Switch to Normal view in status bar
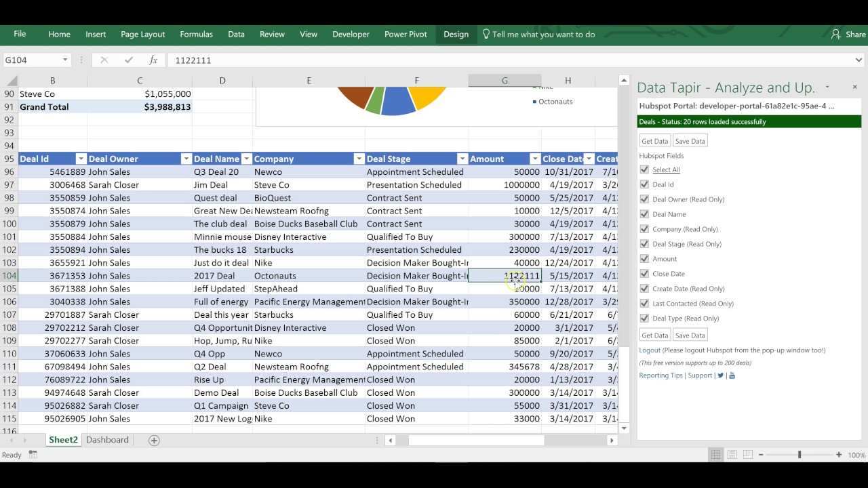 click(x=715, y=455)
